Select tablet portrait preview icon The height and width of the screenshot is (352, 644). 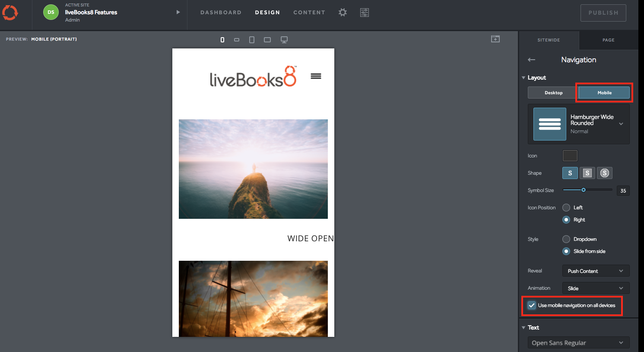(252, 40)
